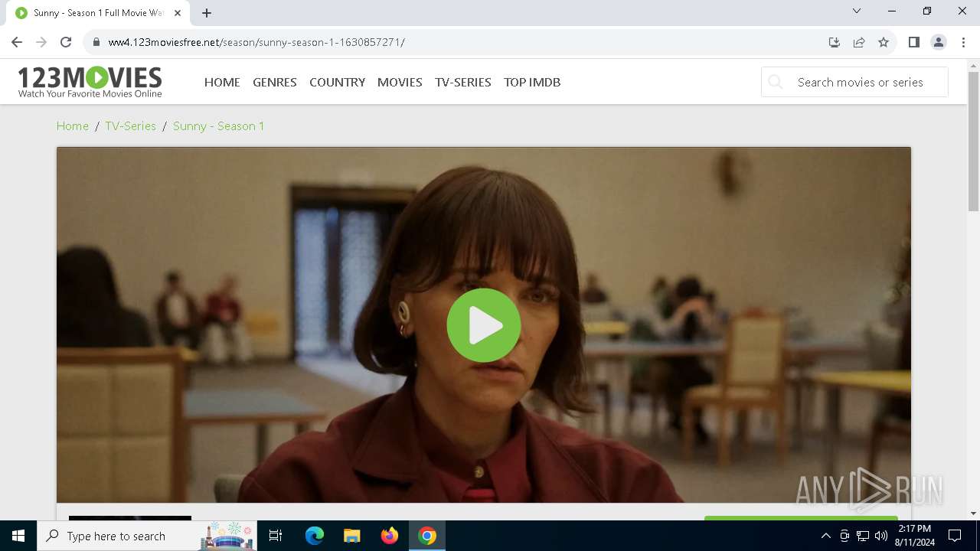This screenshot has height=551, width=980.
Task: Open the GENRES menu
Action: [275, 82]
